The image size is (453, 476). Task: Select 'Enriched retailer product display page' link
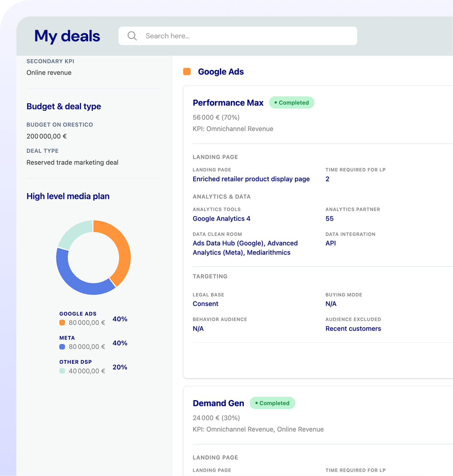(251, 179)
